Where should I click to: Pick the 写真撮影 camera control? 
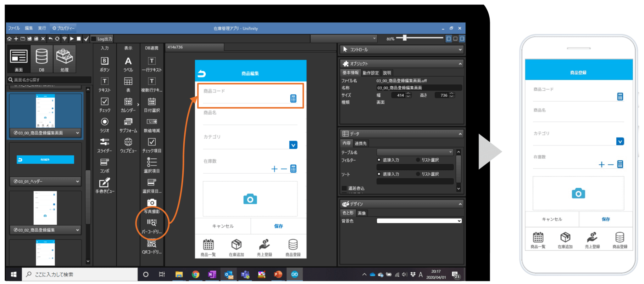152,206
